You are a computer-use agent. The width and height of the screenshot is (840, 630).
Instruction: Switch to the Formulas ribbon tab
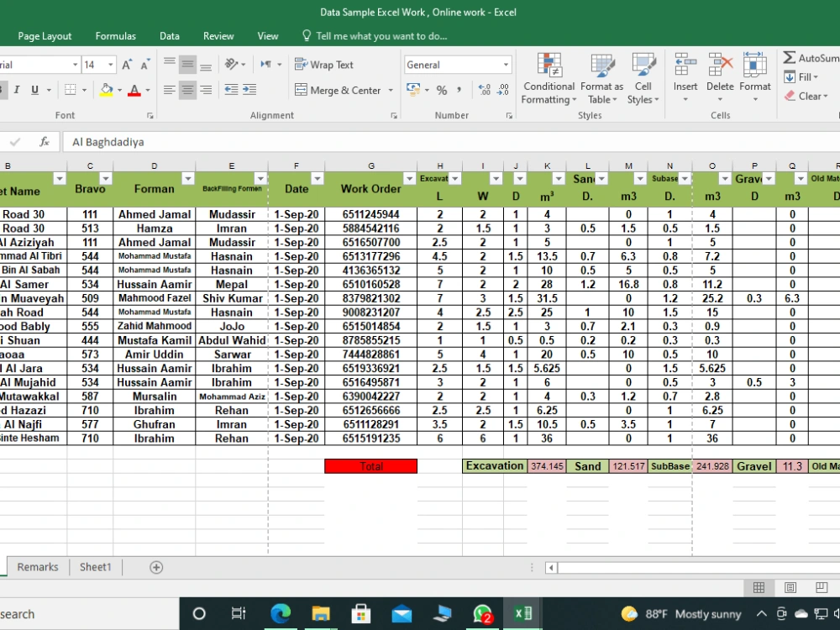coord(115,36)
